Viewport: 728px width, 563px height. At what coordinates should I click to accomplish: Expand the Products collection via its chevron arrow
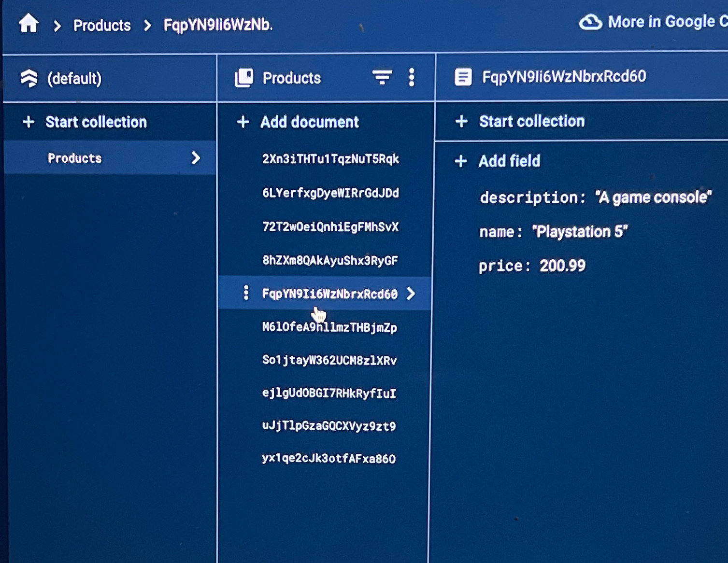[195, 158]
